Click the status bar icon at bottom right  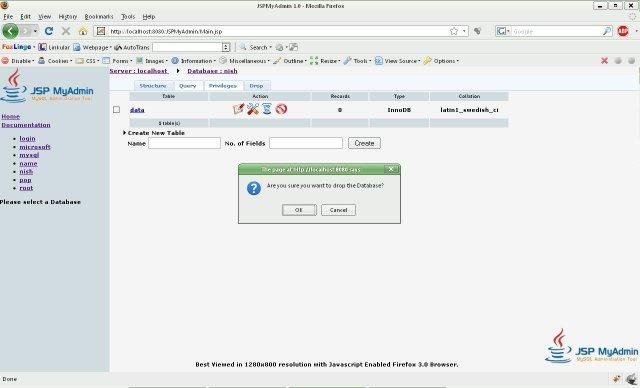click(x=631, y=379)
